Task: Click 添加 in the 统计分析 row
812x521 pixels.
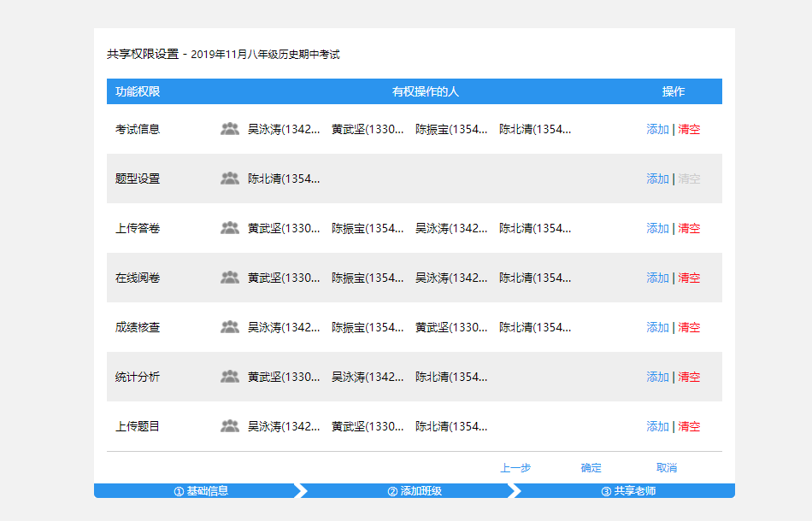Action: (x=657, y=378)
